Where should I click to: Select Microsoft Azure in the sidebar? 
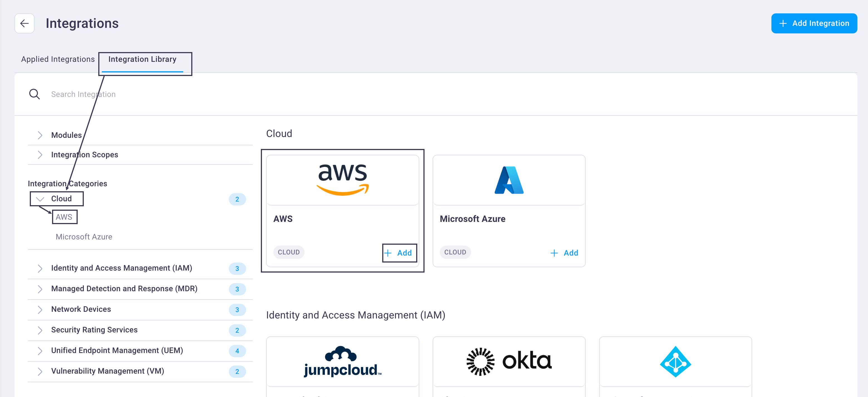84,237
